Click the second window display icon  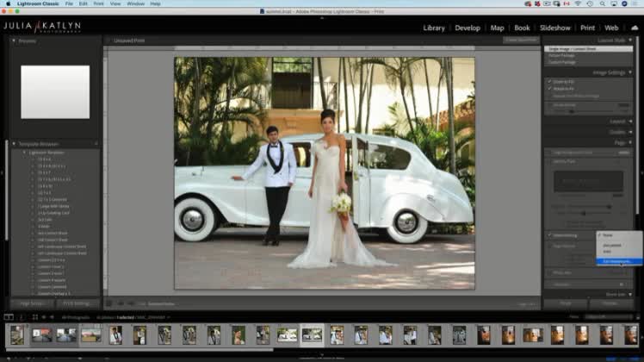point(22,317)
